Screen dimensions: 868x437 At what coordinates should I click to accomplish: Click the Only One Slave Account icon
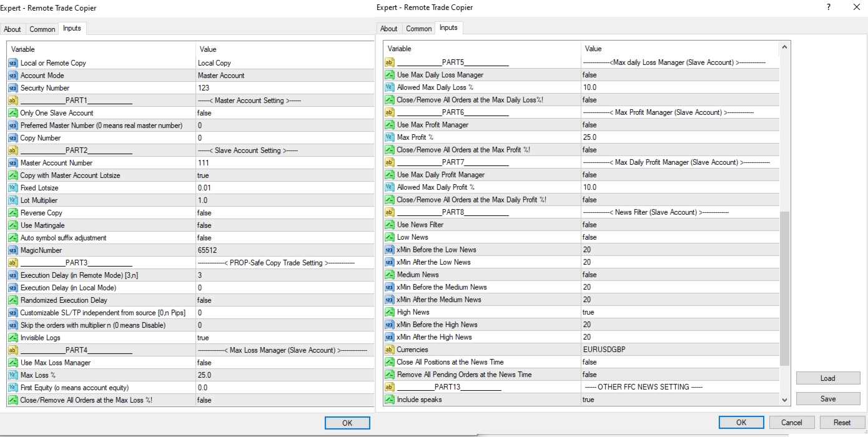13,113
